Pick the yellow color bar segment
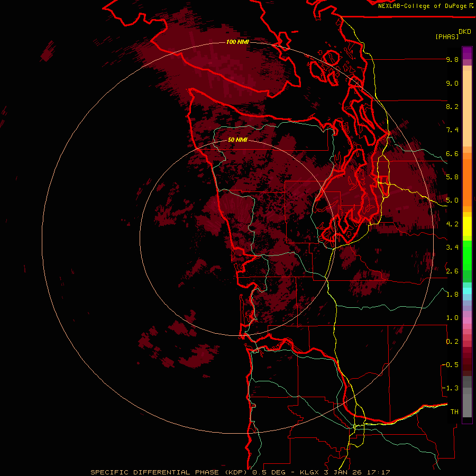 tap(467, 226)
